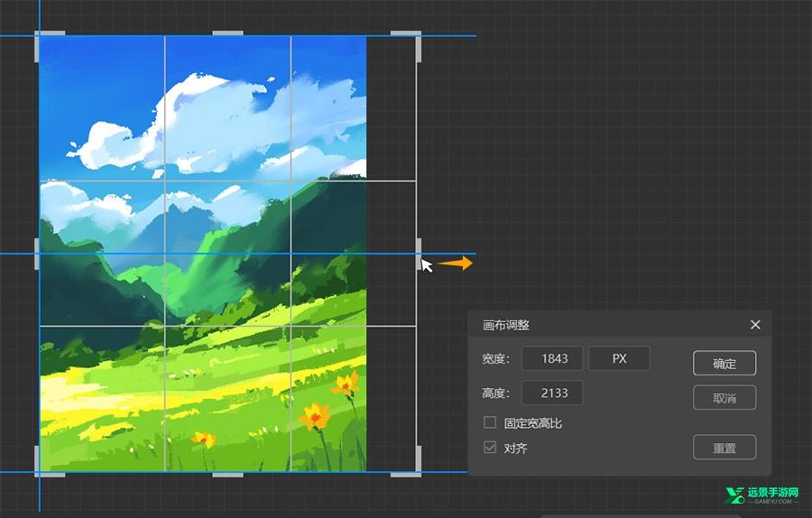Image resolution: width=812 pixels, height=518 pixels.
Task: Close the 画布调整 dialog
Action: point(755,325)
